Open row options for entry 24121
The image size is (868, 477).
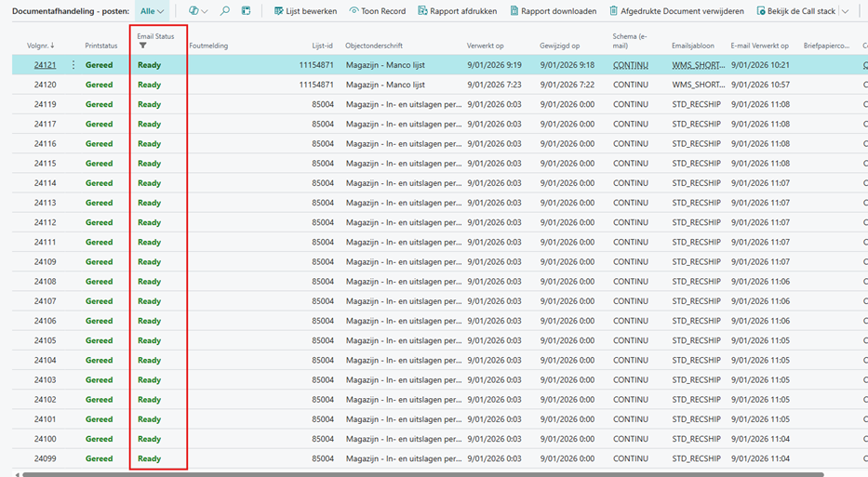(x=73, y=65)
